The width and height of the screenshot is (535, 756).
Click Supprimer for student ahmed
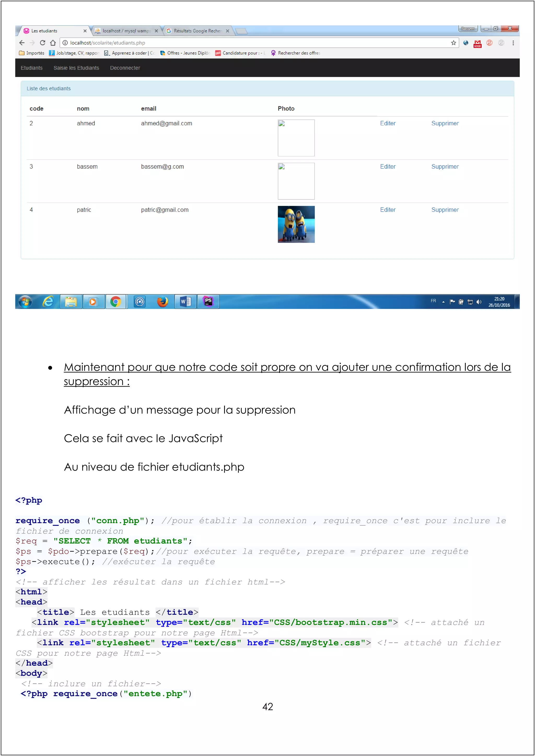coord(445,123)
